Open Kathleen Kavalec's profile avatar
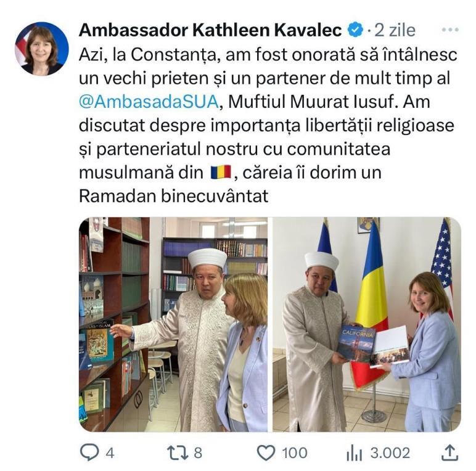Screen dimensions: 476x471 pos(41,49)
